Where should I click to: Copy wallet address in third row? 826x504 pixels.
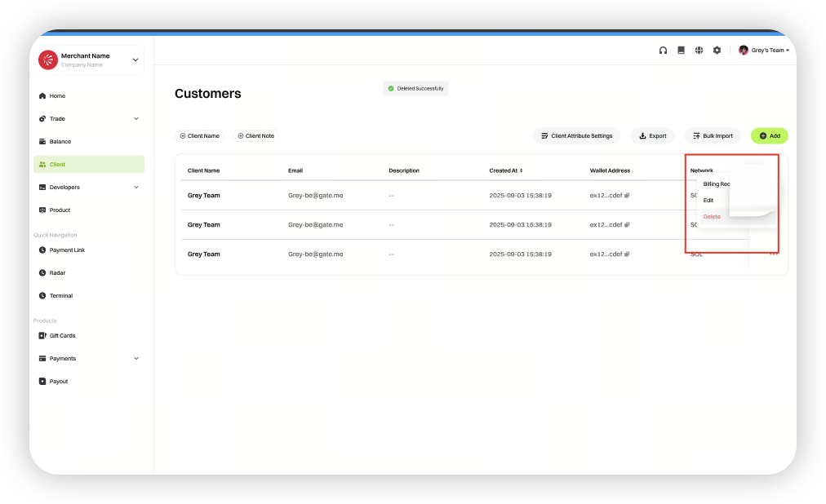coord(628,254)
